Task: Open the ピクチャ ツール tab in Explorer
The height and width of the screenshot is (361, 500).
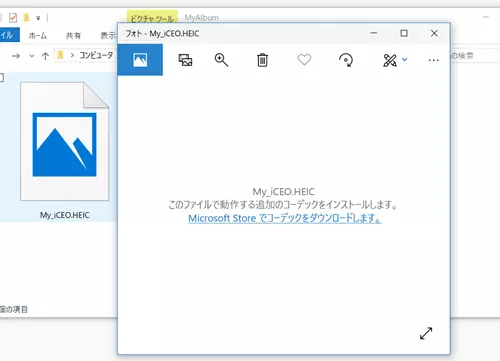Action: (x=152, y=18)
